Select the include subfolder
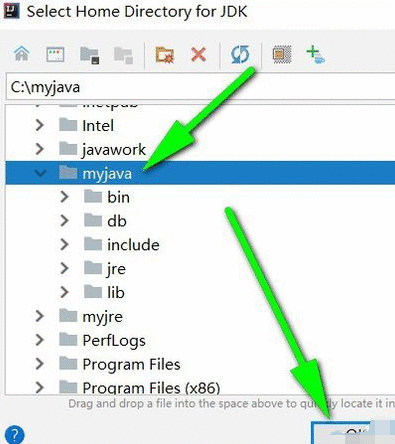Screen dimensions: 395x444 click(200, 245)
